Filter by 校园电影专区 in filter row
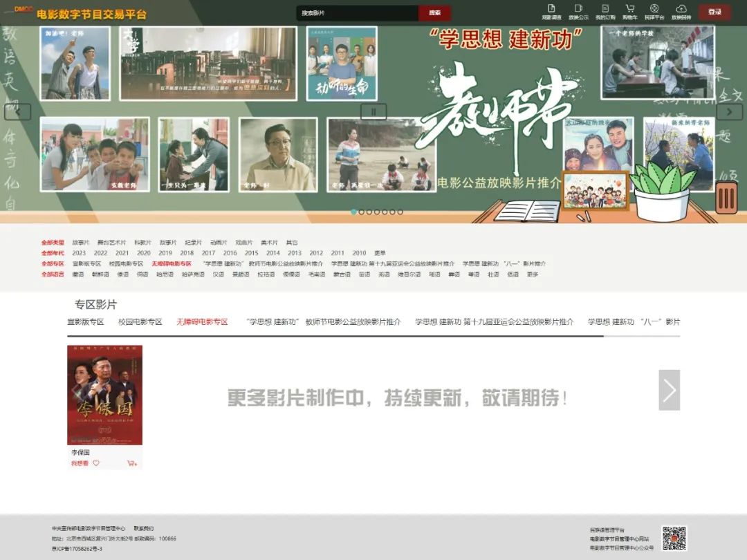Screen dimensions: 747x560 (x=127, y=263)
